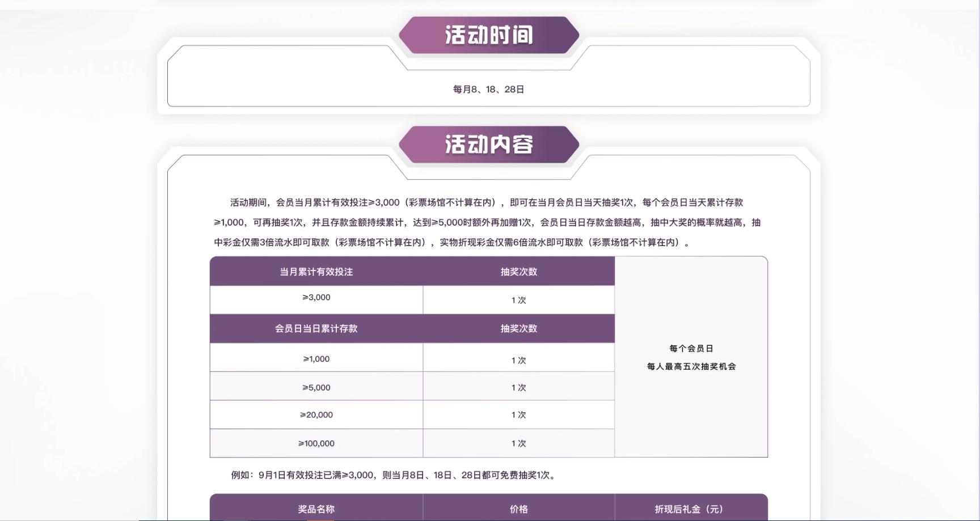Image resolution: width=980 pixels, height=521 pixels.
Task: Click the 折现后礼金（元） column header
Action: (x=690, y=509)
